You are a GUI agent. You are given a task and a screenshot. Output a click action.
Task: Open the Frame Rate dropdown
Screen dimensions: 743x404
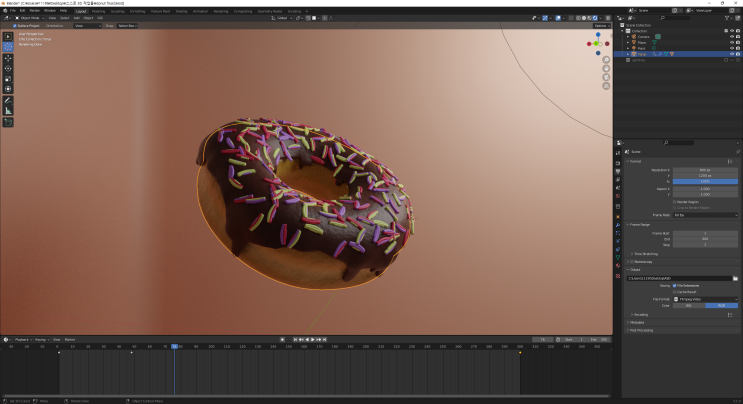705,214
